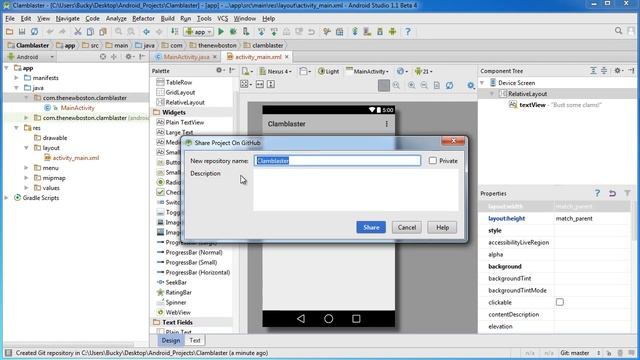Click the Make Project icon

coord(174,31)
